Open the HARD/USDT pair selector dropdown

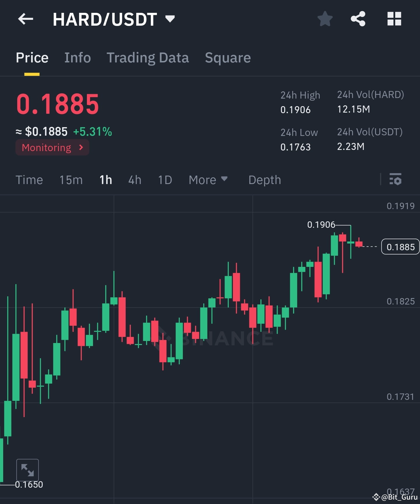170,18
